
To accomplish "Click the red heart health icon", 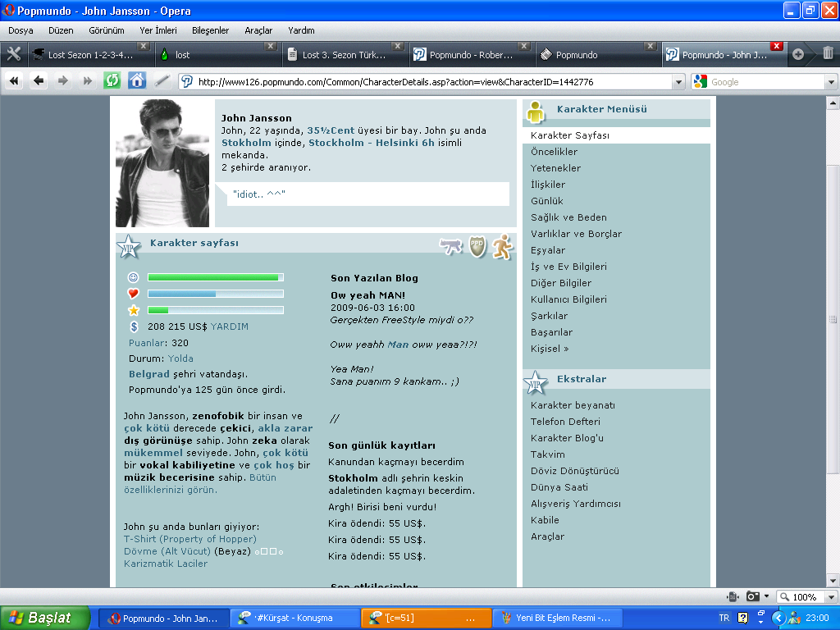I will coord(134,294).
